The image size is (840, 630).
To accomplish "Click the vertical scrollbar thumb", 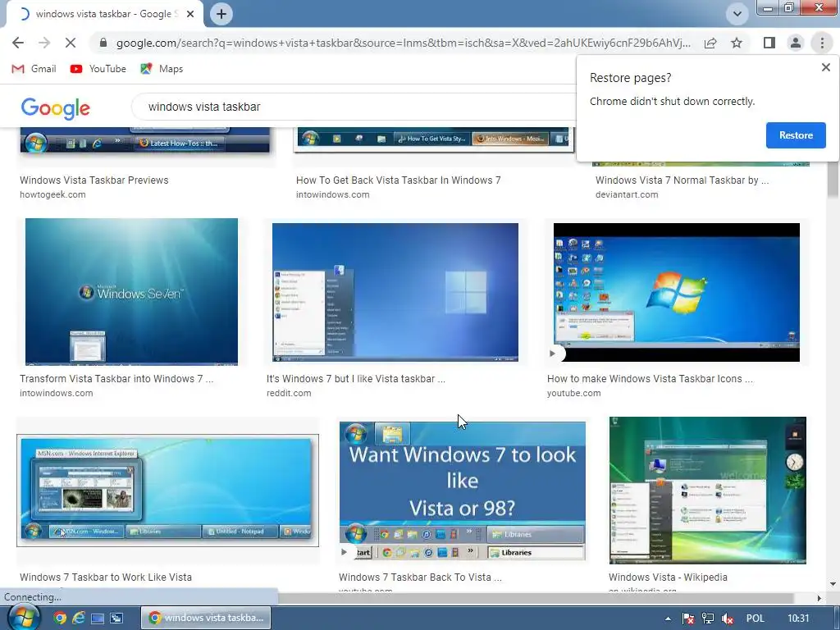I will [833, 179].
